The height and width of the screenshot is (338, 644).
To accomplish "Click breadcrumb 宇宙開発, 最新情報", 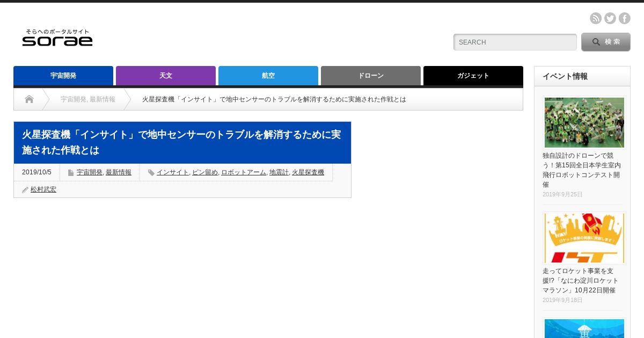I will 87,99.
